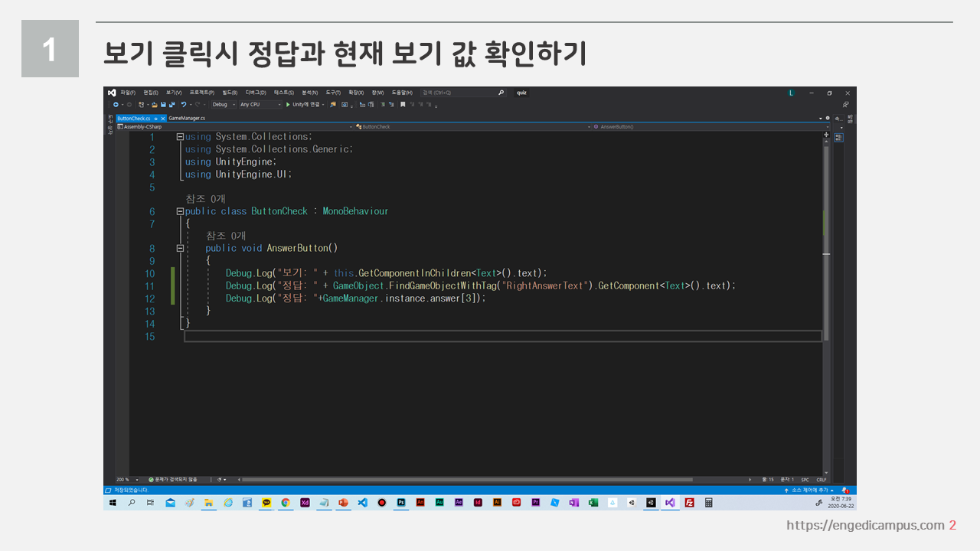Screen dimensions: 980x551
Task: Open the 도움말(H) menu
Action: pos(402,93)
